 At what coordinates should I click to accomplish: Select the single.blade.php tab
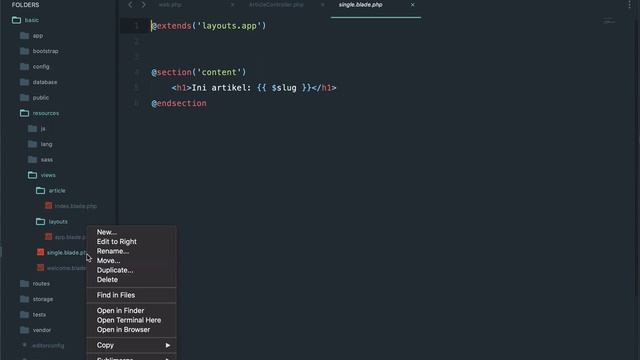pos(360,5)
